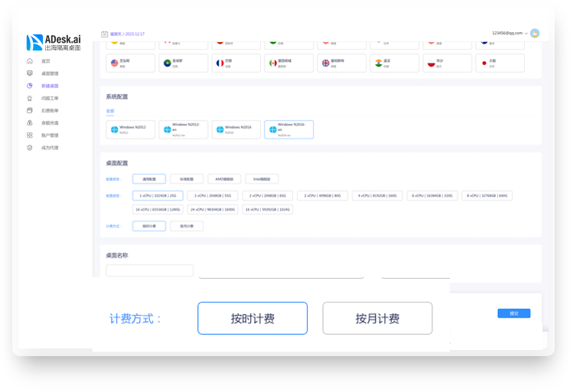Select small 按月计费 option in 桌面配置 panel
This screenshot has height=392, width=570.
pos(187,226)
